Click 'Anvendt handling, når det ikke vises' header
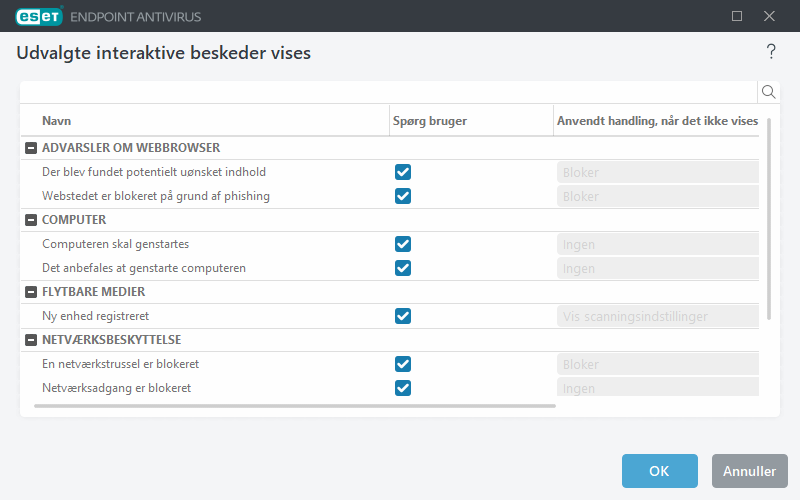800x500 pixels. coord(657,121)
